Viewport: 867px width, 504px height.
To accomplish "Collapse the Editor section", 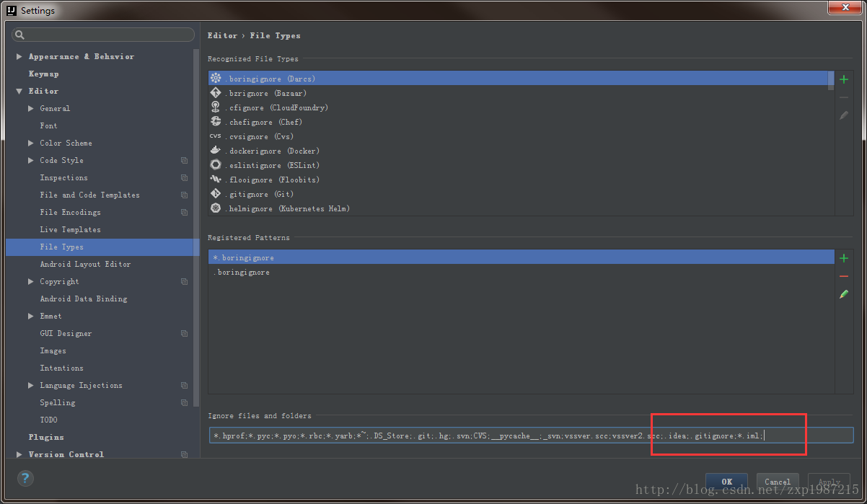I will tap(19, 91).
